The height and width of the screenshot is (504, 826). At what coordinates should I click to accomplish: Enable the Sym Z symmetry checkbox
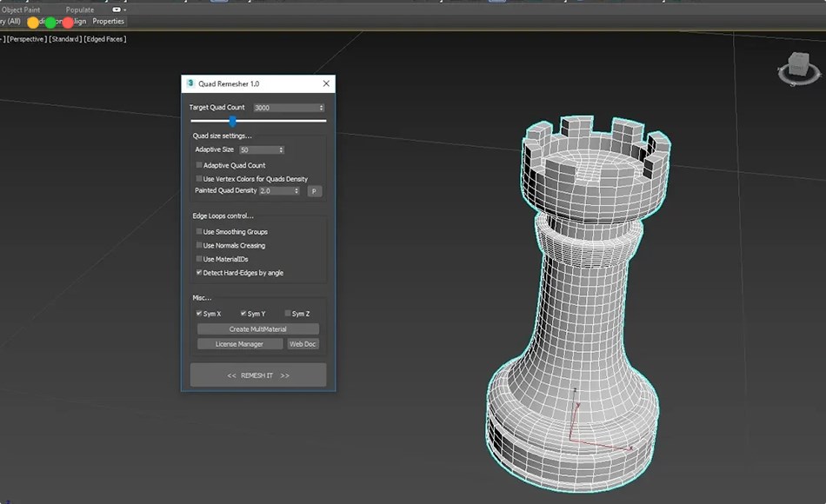(290, 314)
